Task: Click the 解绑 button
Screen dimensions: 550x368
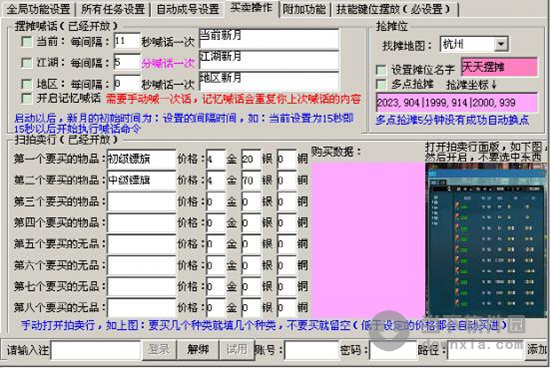Action: 198,349
